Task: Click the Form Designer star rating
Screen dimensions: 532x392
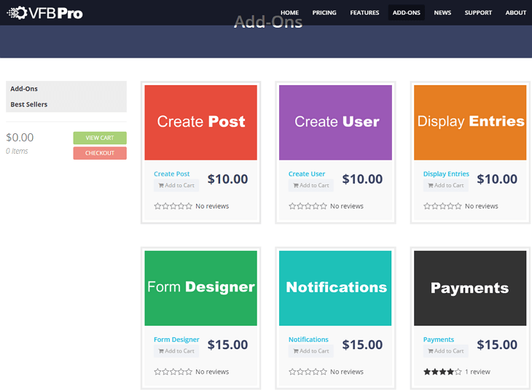Action: point(173,372)
